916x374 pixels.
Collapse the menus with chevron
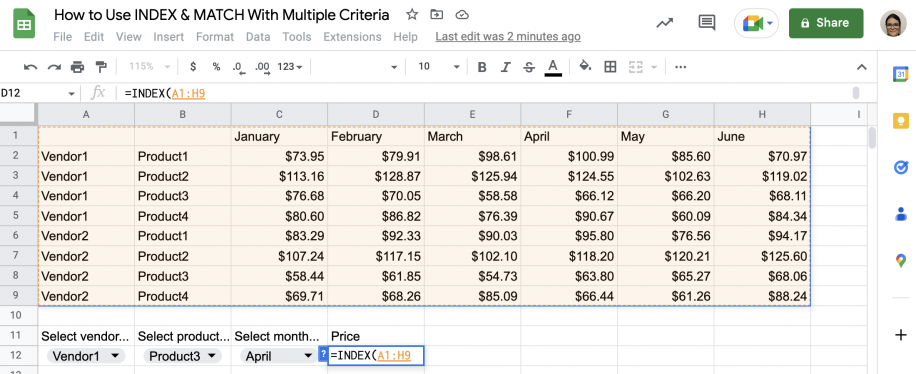(x=862, y=67)
